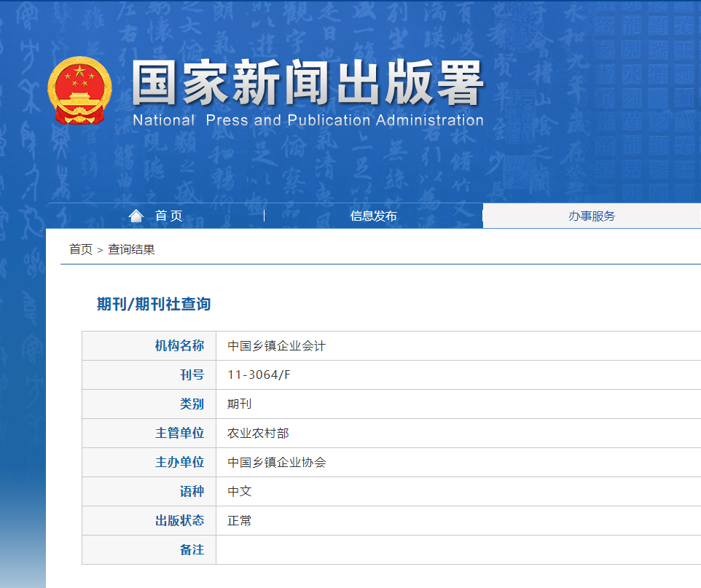Click the language value 中文
701x588 pixels.
[x=239, y=491]
